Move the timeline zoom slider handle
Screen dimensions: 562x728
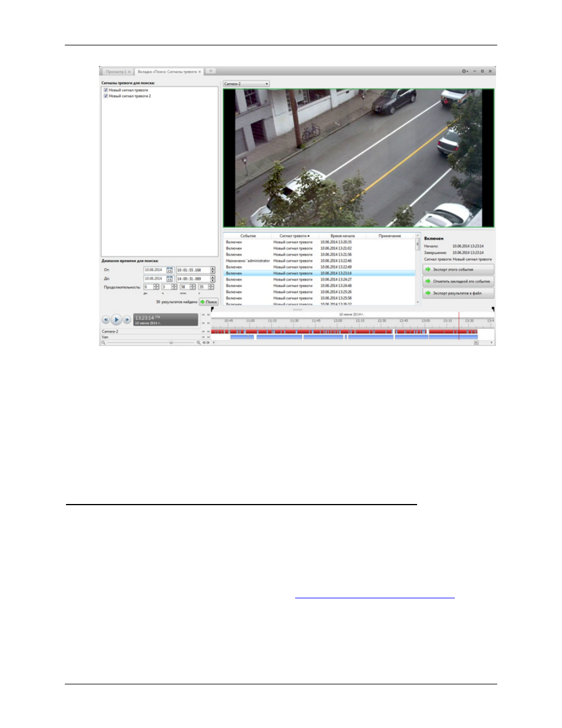pyautogui.click(x=171, y=342)
